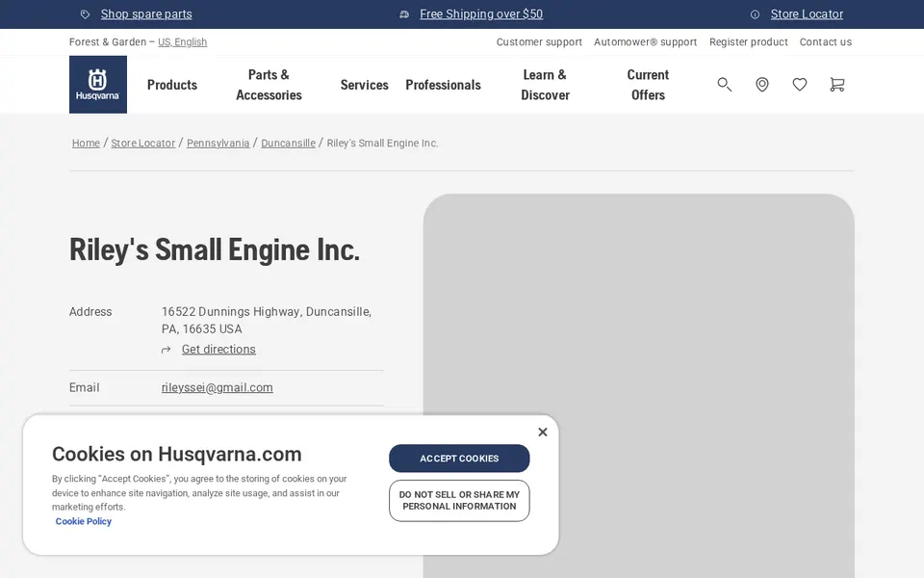Click the Riley's Small Engine Inc. breadcrumb text

click(382, 144)
